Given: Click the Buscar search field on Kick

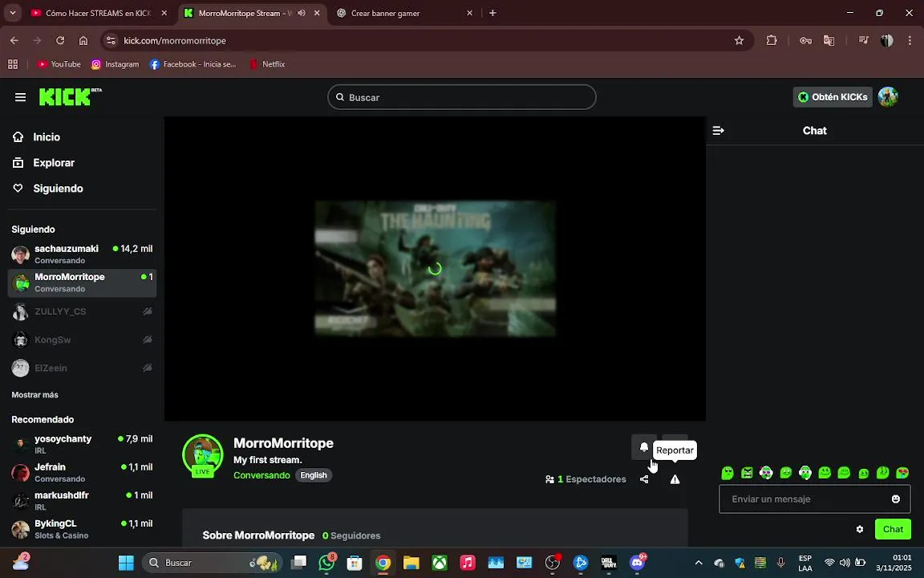Looking at the screenshot, I should click(x=461, y=97).
